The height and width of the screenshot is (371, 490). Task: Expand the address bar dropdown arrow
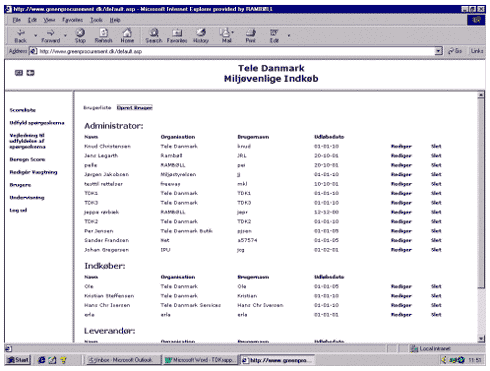coord(439,51)
